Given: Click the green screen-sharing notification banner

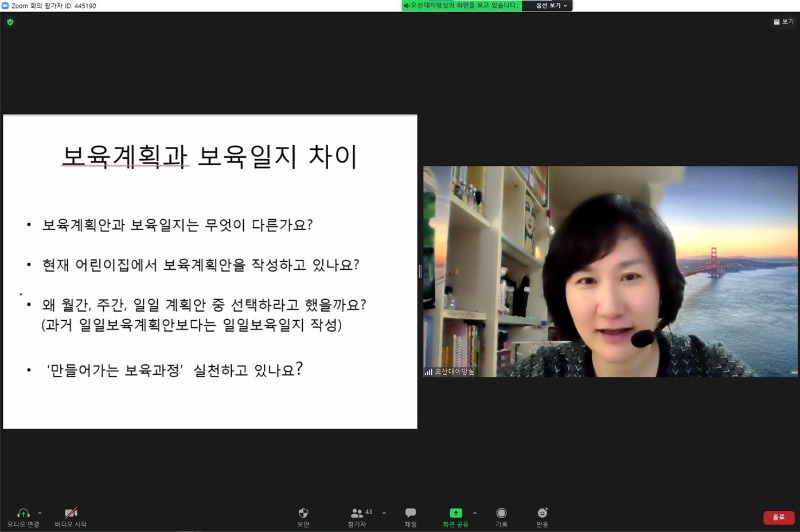Looking at the screenshot, I should [x=461, y=5].
